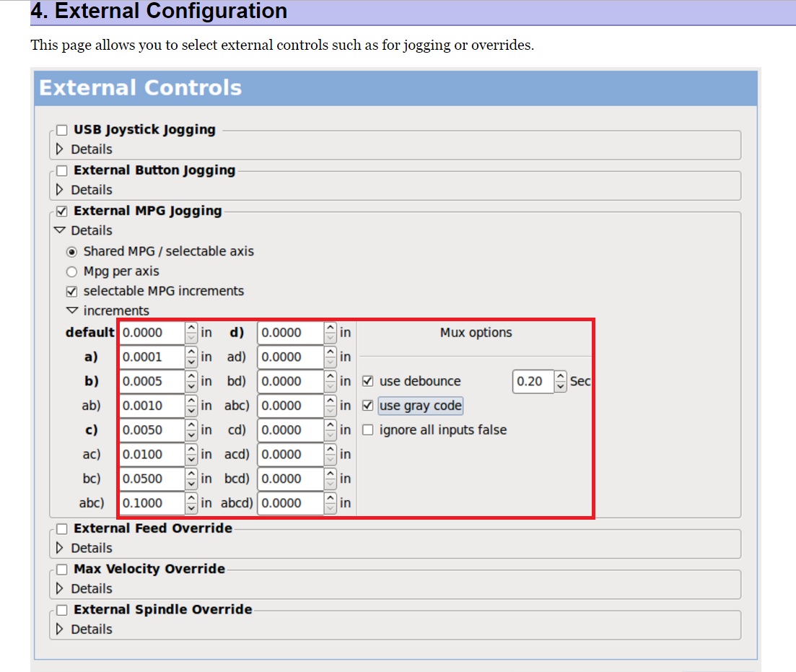Tick the External Button Jogging checkbox

pos(62,170)
